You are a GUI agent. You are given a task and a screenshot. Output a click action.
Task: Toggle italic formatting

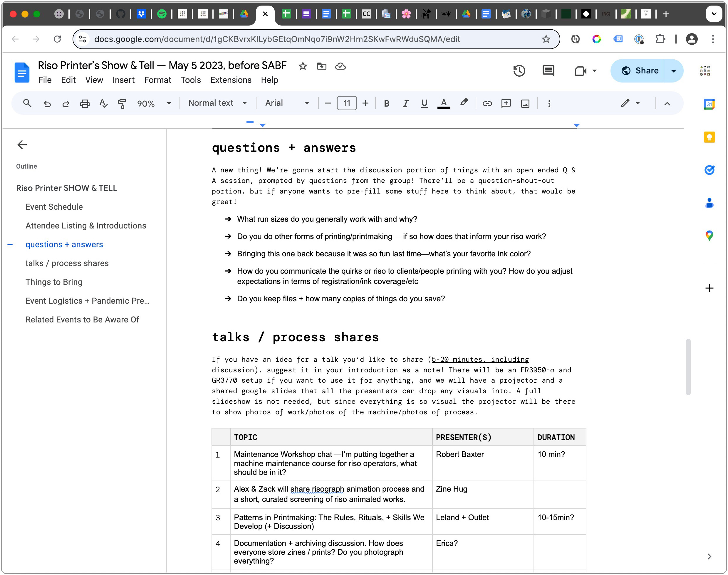click(405, 103)
